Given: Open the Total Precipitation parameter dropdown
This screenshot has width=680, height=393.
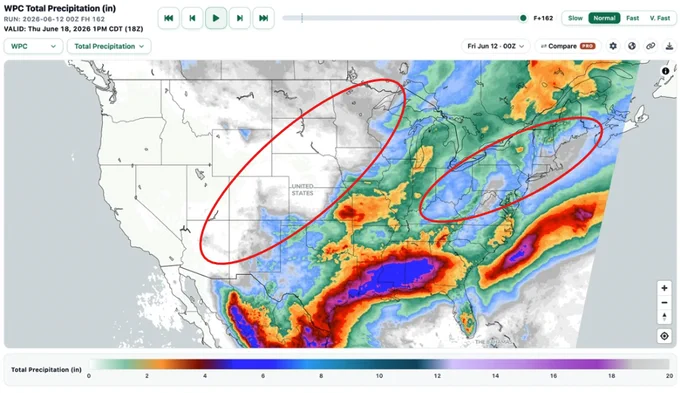Looking at the screenshot, I should click(109, 46).
